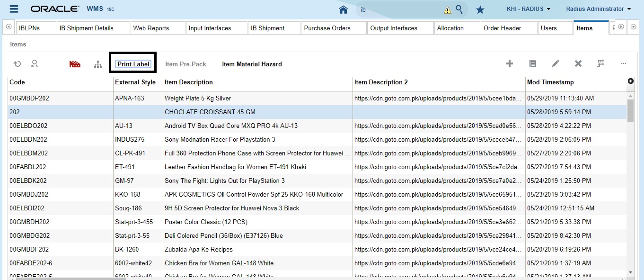Open the more actions ellipsis menu

[x=624, y=63]
